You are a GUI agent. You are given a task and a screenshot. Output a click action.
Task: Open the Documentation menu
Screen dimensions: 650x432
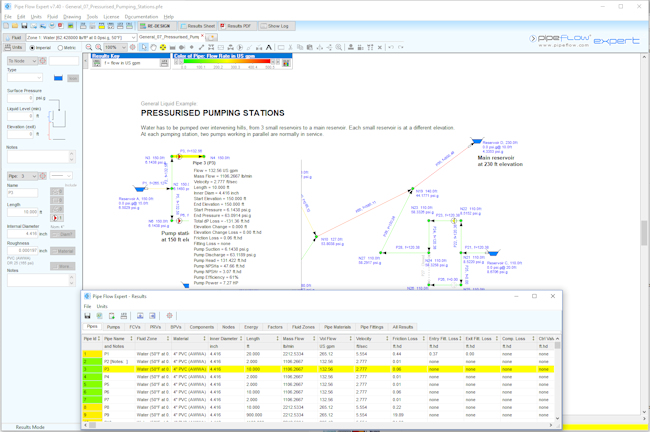point(141,17)
